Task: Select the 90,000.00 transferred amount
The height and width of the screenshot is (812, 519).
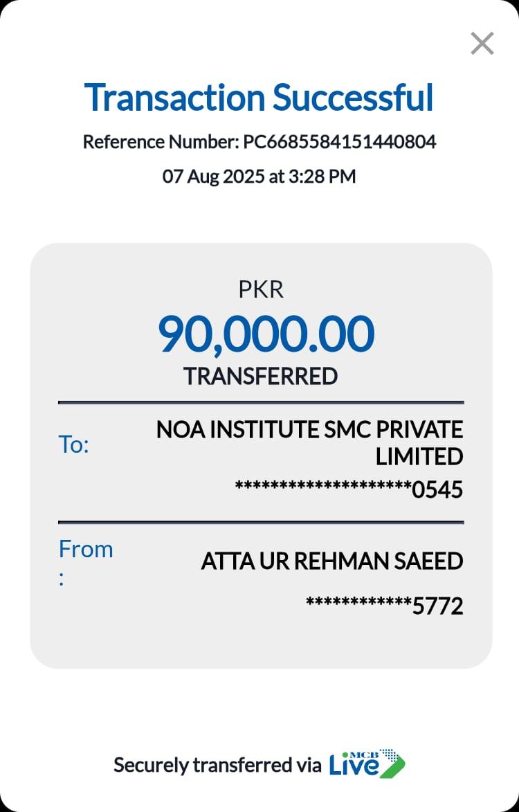Action: [266, 334]
